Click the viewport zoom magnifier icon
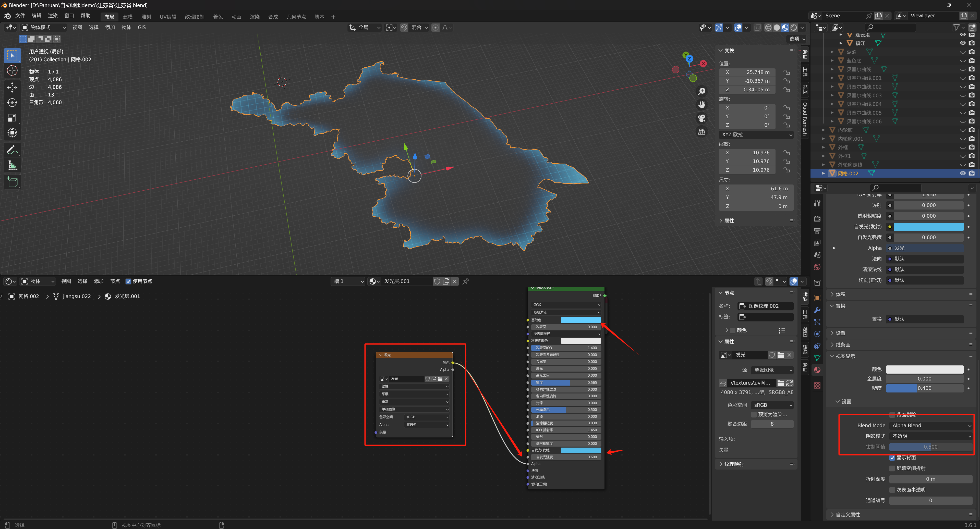The image size is (980, 529). click(x=701, y=91)
